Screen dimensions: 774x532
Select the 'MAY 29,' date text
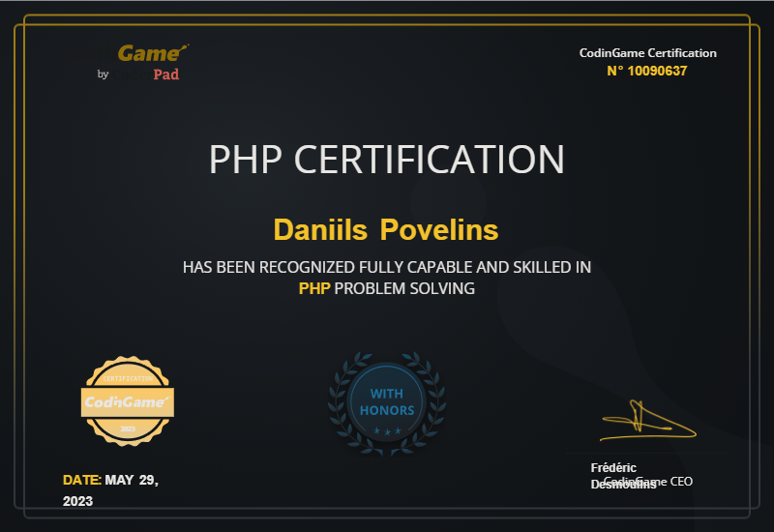click(132, 480)
